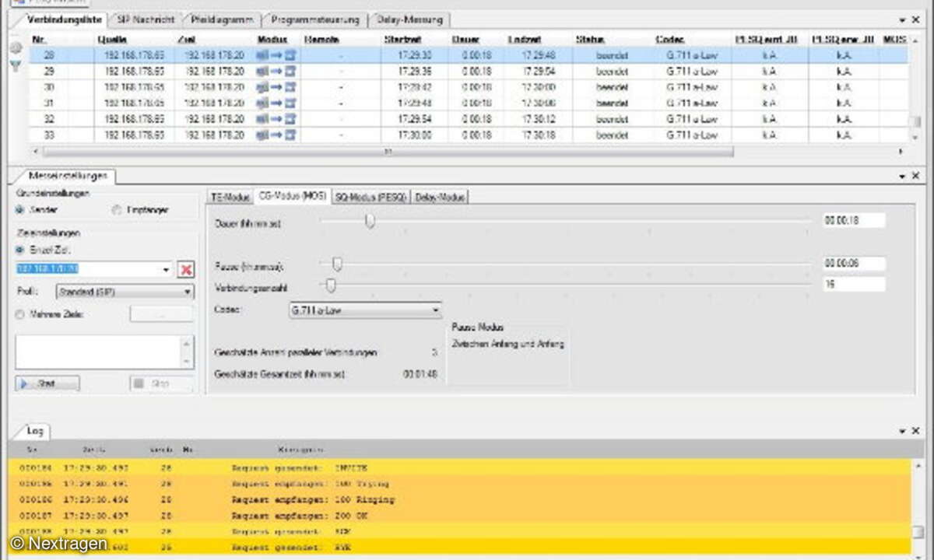The width and height of the screenshot is (934, 560).
Task: Click the round globe icon left of table
Action: point(16,49)
